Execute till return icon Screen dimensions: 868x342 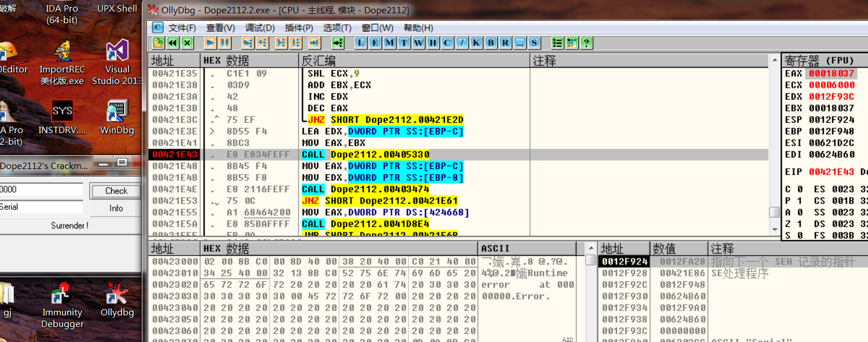(x=314, y=43)
